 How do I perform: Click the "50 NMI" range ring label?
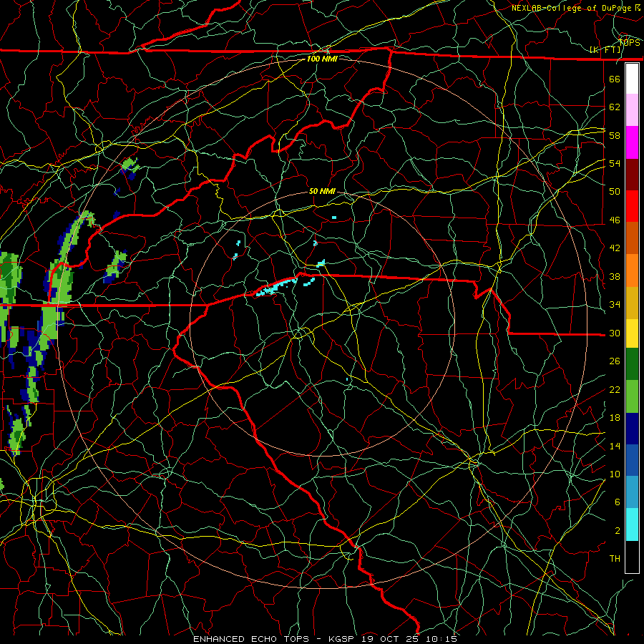point(322,191)
